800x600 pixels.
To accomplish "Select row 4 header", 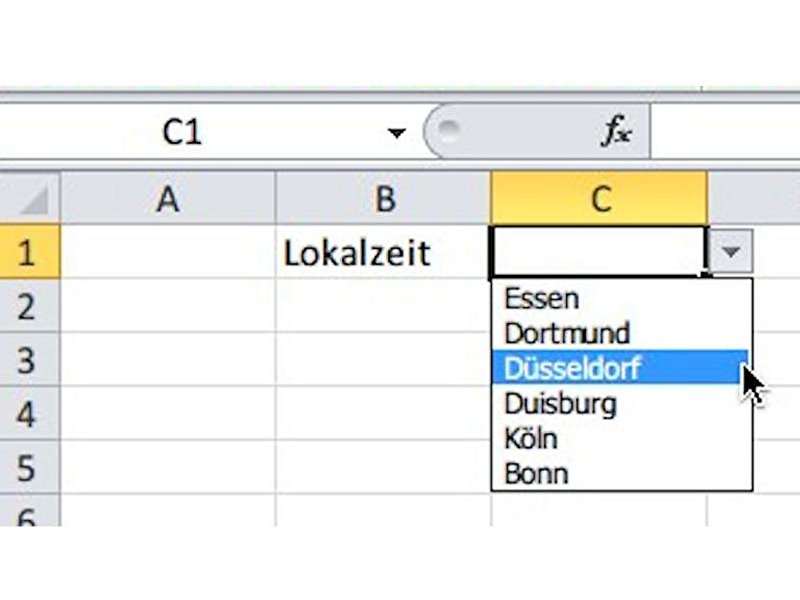I will coord(28,414).
